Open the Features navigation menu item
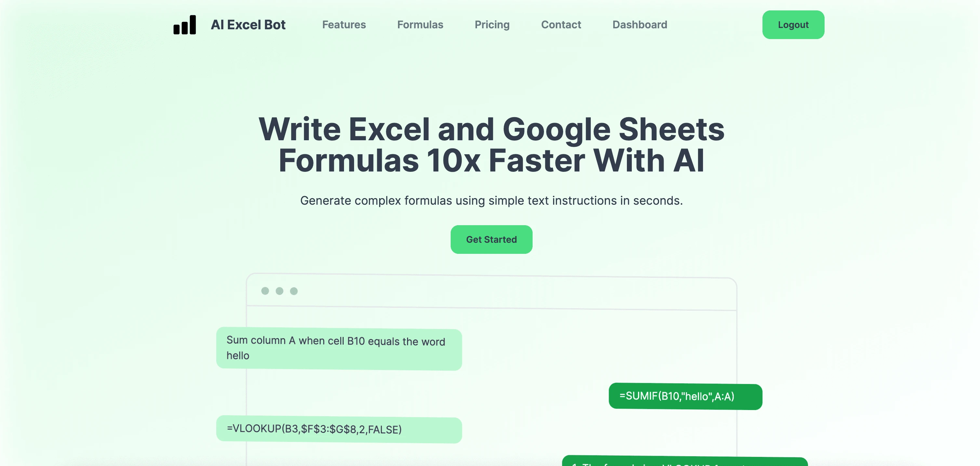This screenshot has width=980, height=466. 344,24
